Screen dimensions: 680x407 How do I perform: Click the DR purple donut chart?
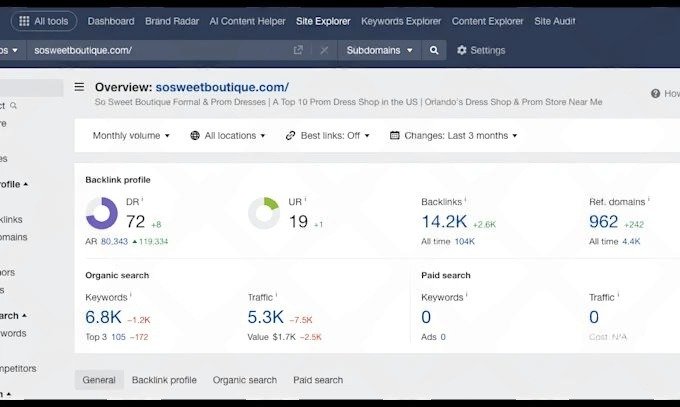[102, 212]
